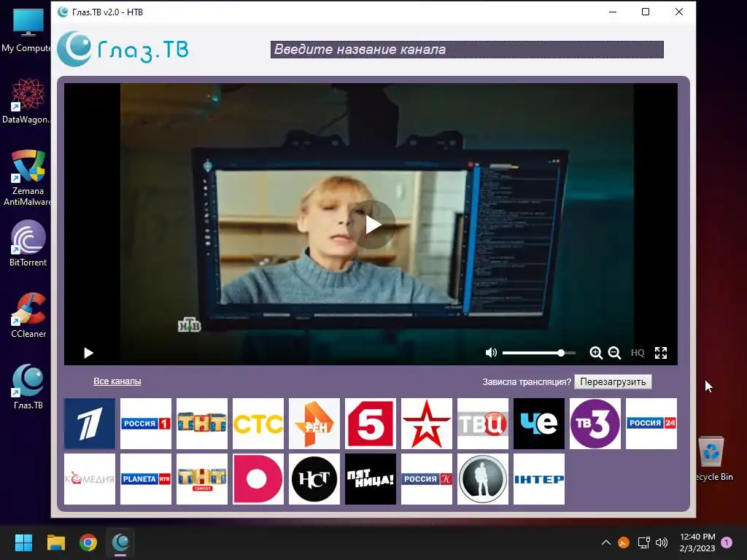Image resolution: width=747 pixels, height=560 pixels.
Task: Select the Zemana AntiMalware desktop icon
Action: tap(28, 178)
